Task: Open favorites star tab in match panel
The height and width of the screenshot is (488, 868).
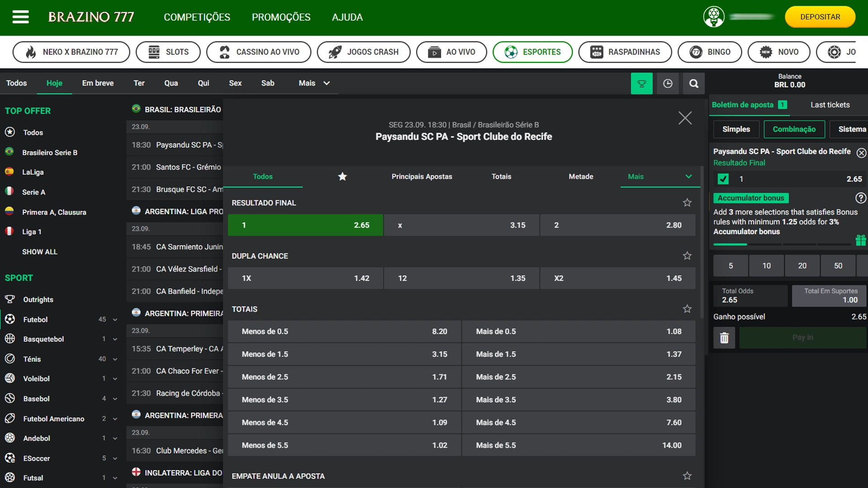Action: [x=342, y=177]
